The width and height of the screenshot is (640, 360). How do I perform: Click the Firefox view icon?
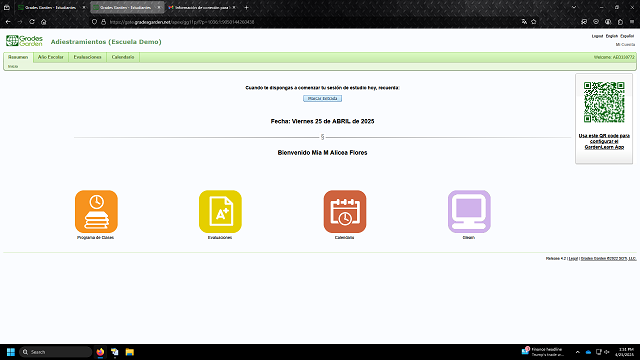point(7,7)
